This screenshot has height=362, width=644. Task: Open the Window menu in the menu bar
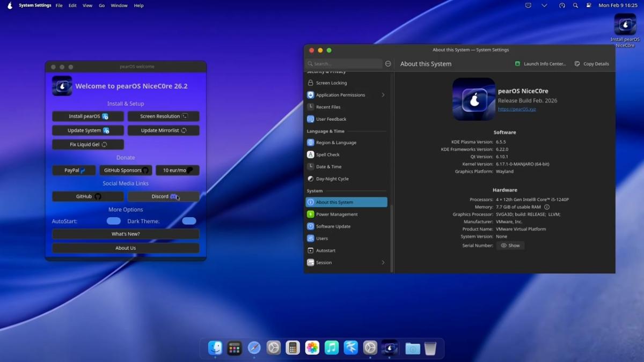119,5
